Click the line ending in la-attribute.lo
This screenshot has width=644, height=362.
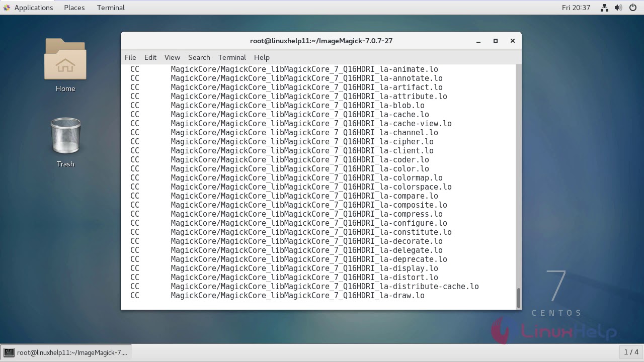[289, 97]
